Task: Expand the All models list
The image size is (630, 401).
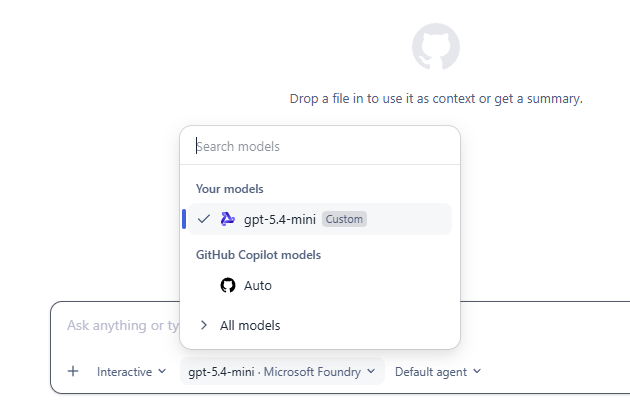Action: [320, 325]
